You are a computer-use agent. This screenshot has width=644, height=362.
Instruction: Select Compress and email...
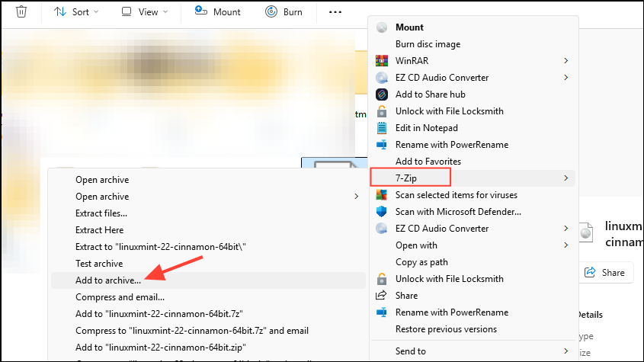[x=120, y=297]
